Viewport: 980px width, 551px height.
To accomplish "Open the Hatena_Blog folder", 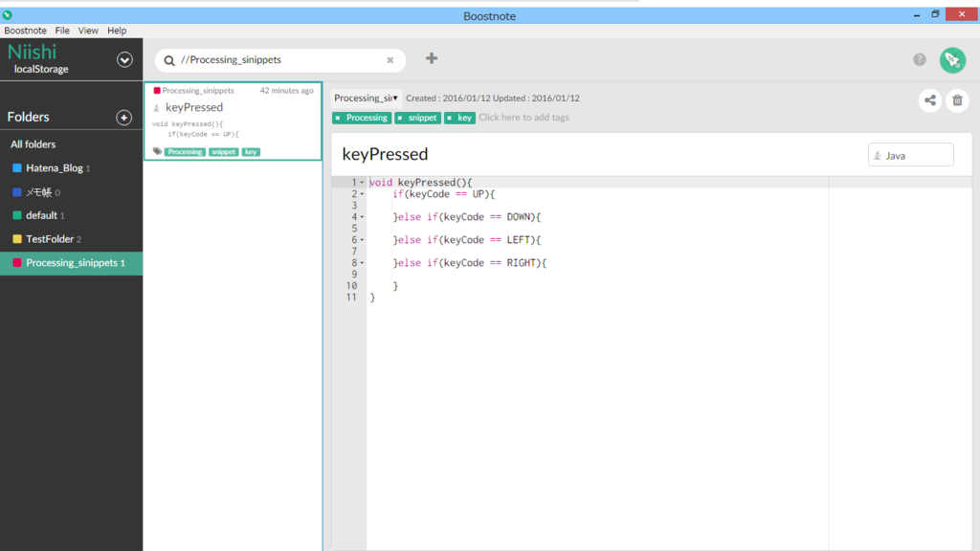I will (71, 168).
